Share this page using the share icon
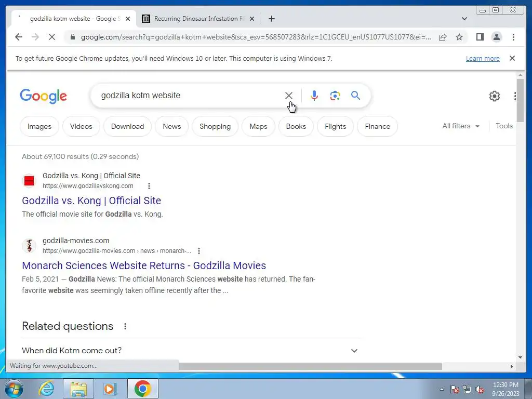This screenshot has width=532, height=399. click(443, 37)
